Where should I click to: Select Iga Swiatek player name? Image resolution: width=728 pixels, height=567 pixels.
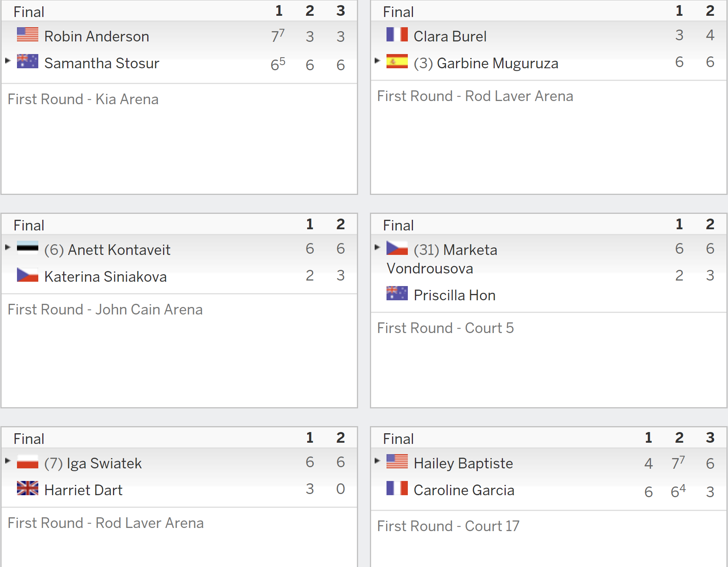104,463
